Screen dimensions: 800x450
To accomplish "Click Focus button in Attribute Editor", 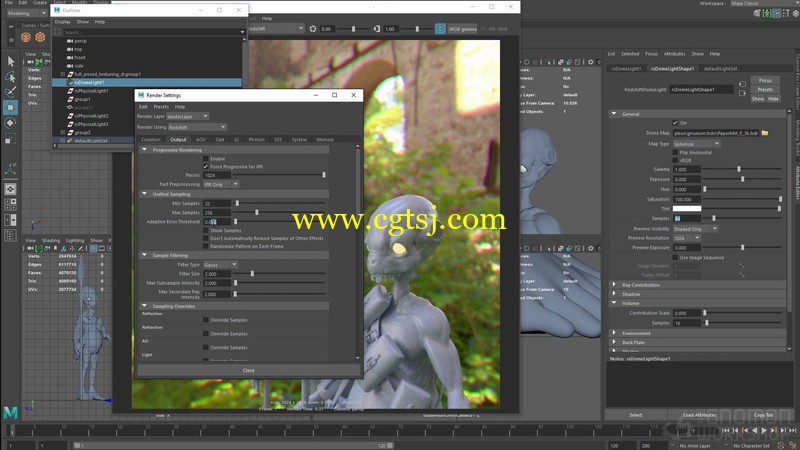I will point(765,81).
